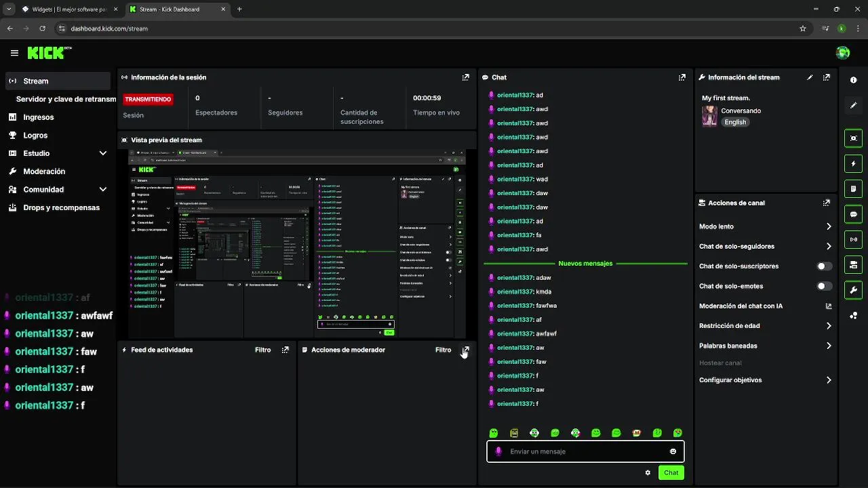This screenshot has width=868, height=488.
Task: Open Filtro in Feed de actividades
Action: pyautogui.click(x=262, y=350)
